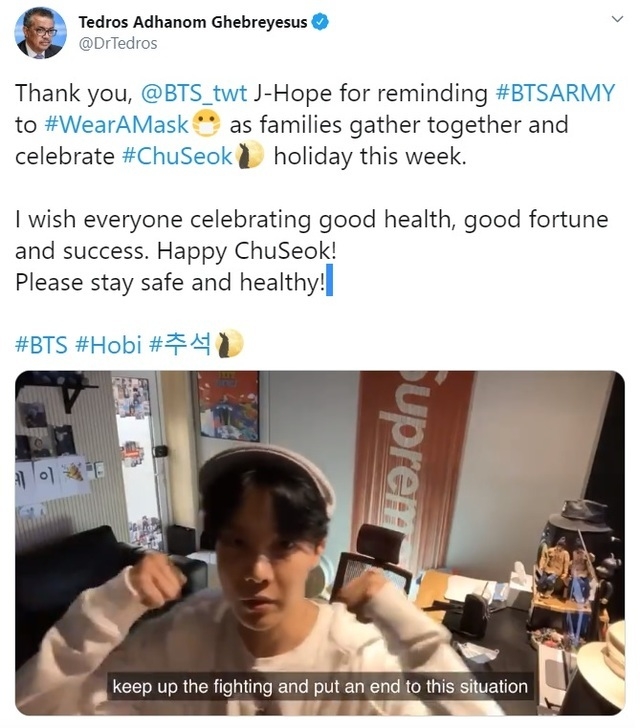Follow the #WearAMask hashtag link
Screen dimensions: 640x728
click(116, 125)
